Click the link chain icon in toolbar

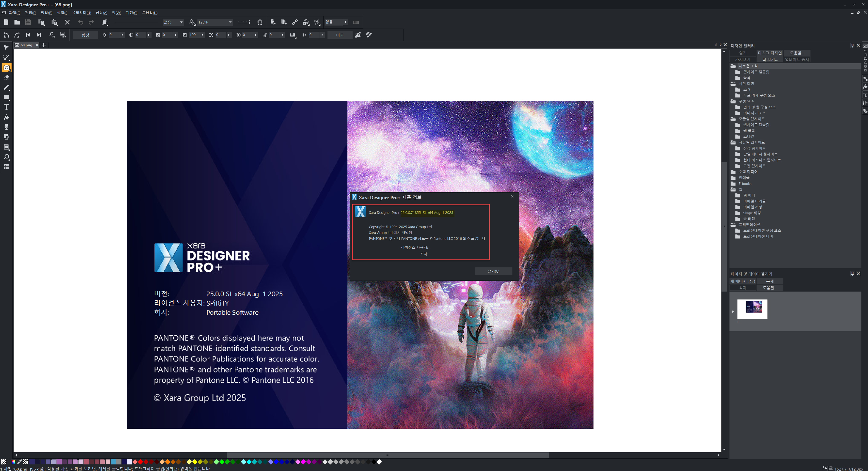pos(295,22)
